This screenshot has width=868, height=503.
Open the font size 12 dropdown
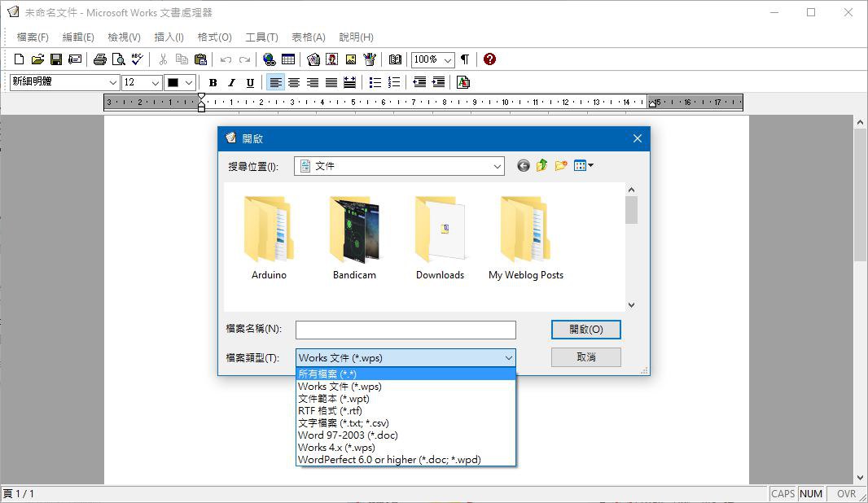pyautogui.click(x=156, y=82)
